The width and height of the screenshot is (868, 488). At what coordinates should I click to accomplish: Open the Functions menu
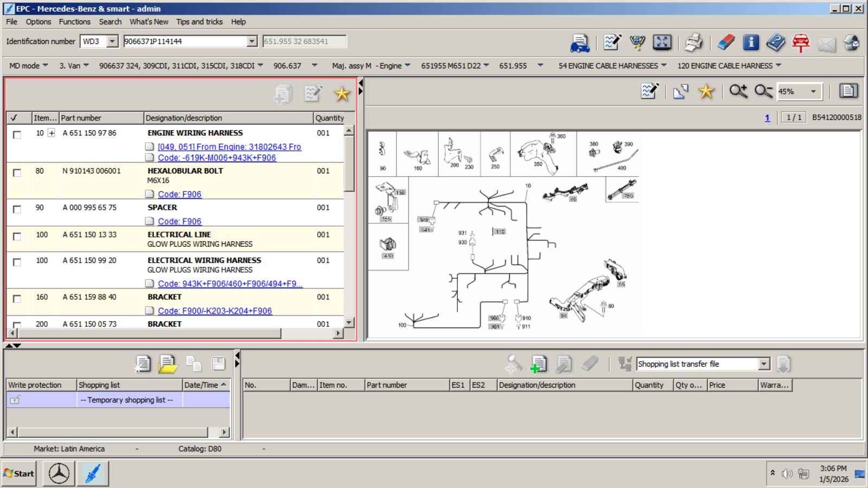tap(74, 22)
